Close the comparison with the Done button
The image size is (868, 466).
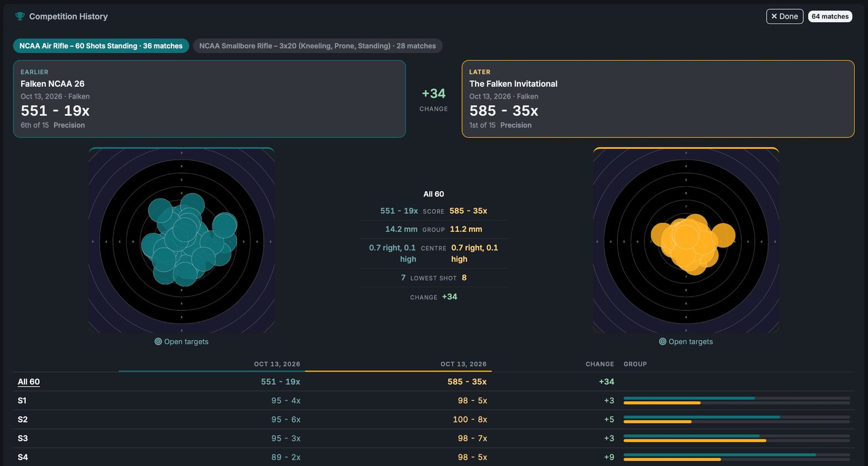pos(785,16)
